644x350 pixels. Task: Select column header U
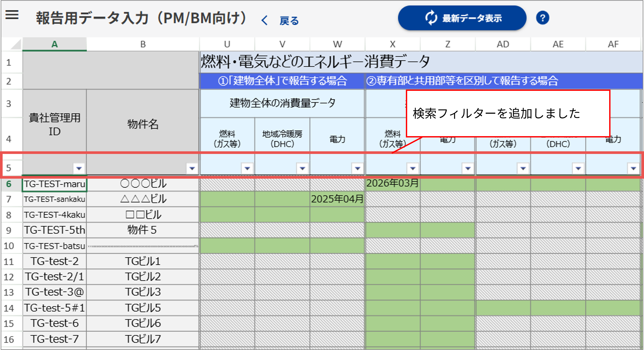pyautogui.click(x=227, y=44)
